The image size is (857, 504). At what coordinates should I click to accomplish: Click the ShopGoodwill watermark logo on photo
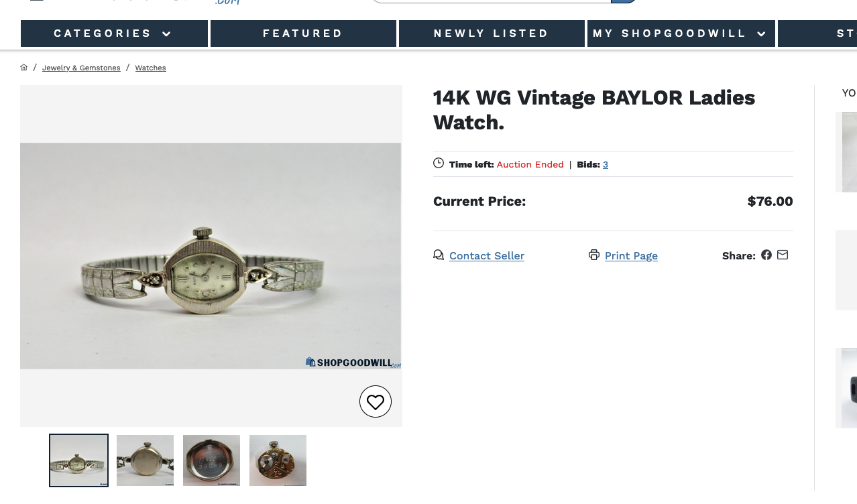(353, 363)
